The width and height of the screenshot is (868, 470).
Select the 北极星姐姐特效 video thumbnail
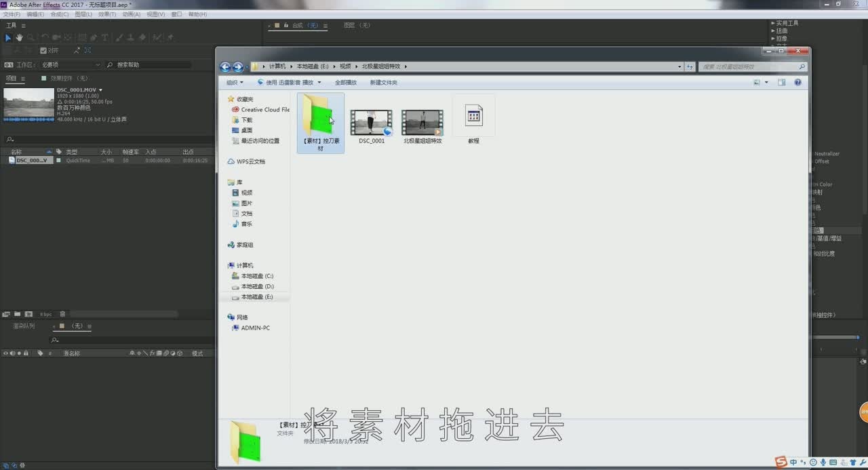422,123
